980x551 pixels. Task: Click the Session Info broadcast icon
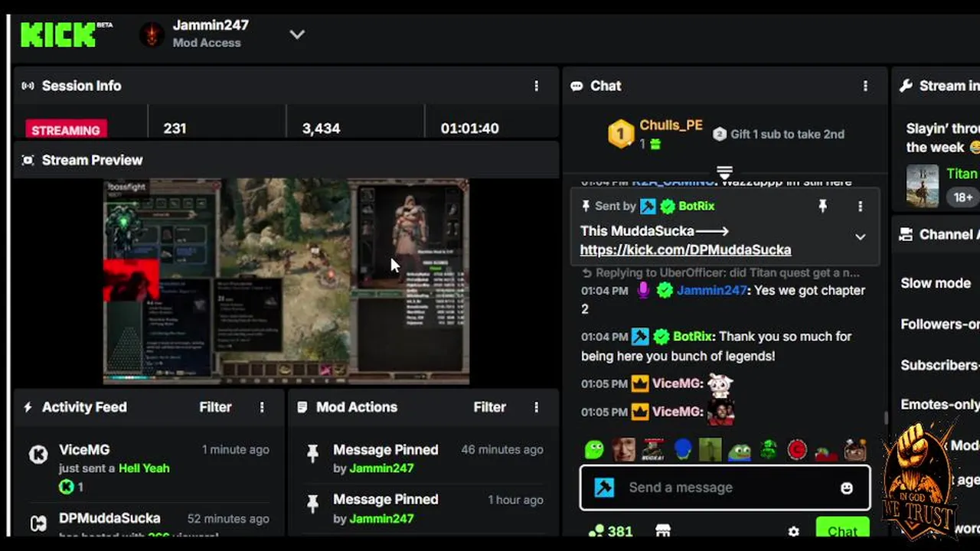[28, 86]
